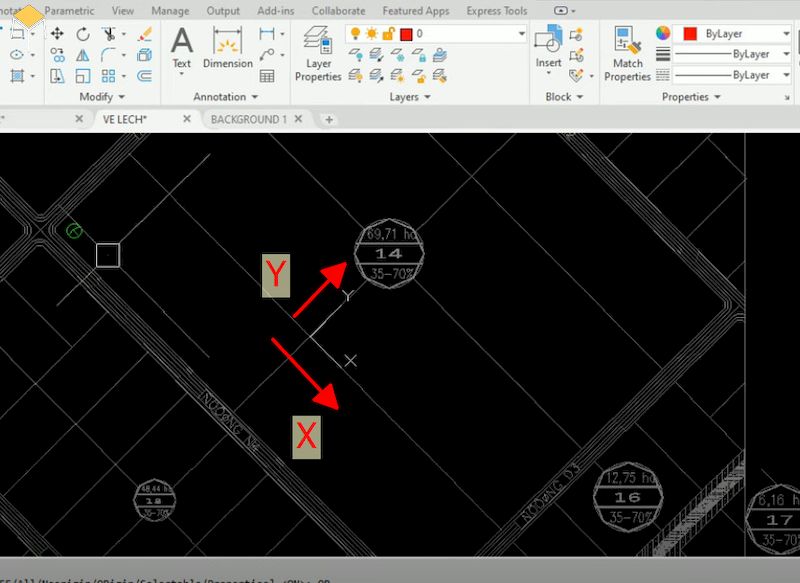Expand the Annotation panel
The height and width of the screenshot is (583, 800).
point(226,96)
